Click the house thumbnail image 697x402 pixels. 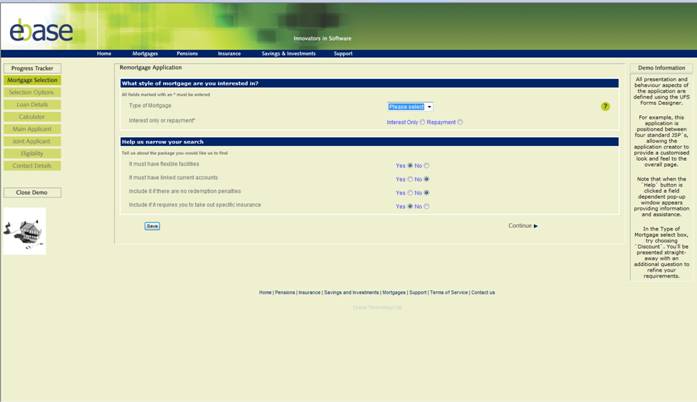24,230
